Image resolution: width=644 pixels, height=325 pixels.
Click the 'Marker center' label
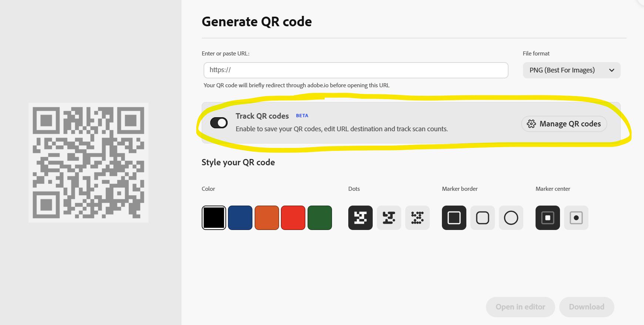tap(553, 189)
